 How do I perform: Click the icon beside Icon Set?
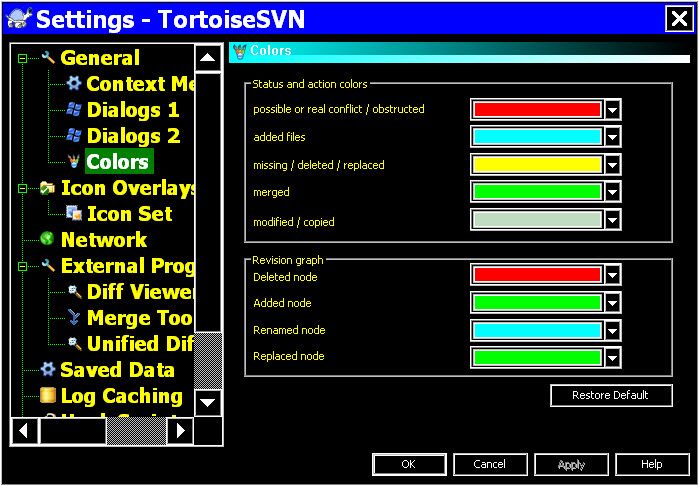click(74, 213)
